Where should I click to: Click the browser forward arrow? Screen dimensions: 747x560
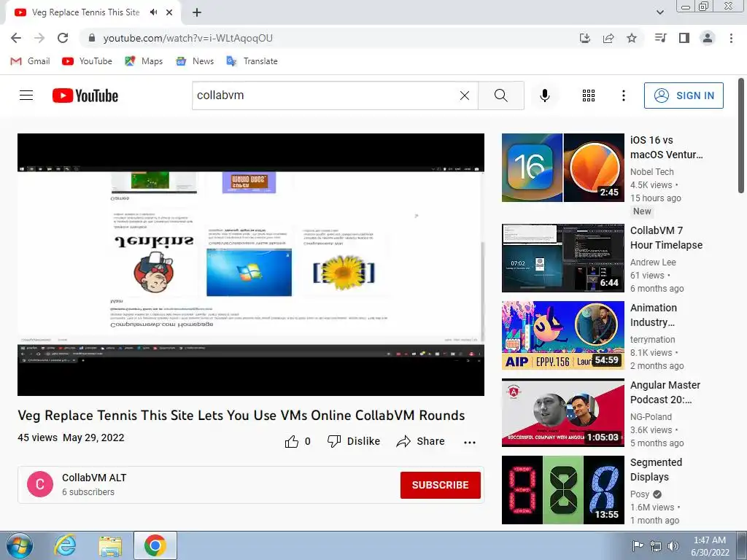(x=39, y=38)
